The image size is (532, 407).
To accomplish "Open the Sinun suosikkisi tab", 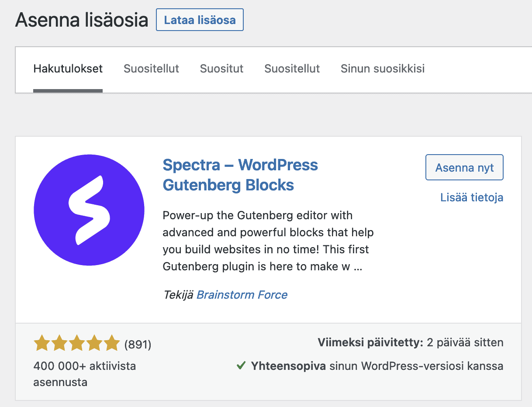I will (x=383, y=69).
